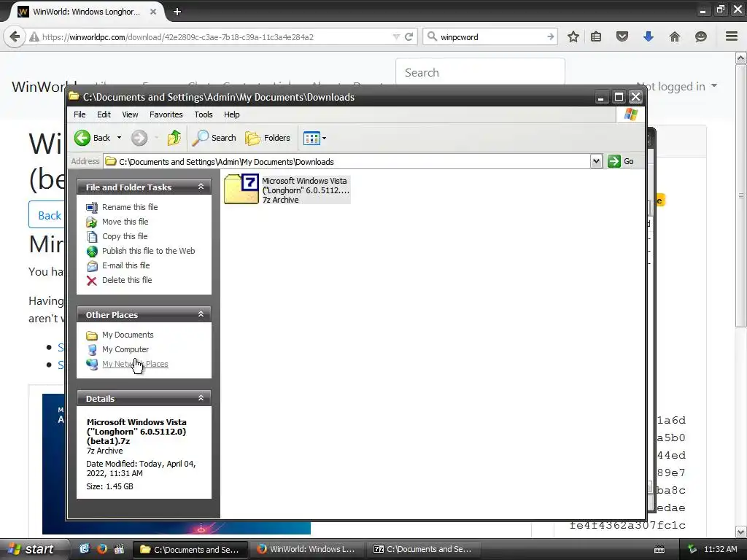747x560 pixels.
Task: Collapse the File and Folder Tasks panel
Action: coord(201,187)
